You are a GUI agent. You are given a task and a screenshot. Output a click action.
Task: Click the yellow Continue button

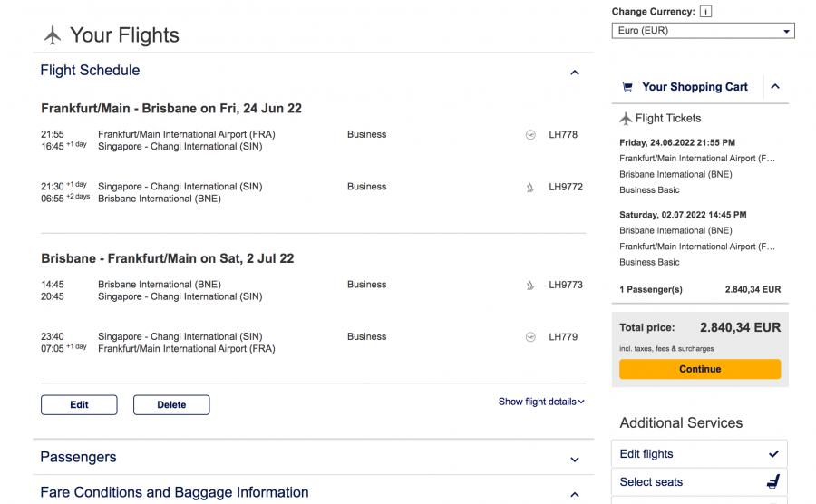[x=699, y=369]
